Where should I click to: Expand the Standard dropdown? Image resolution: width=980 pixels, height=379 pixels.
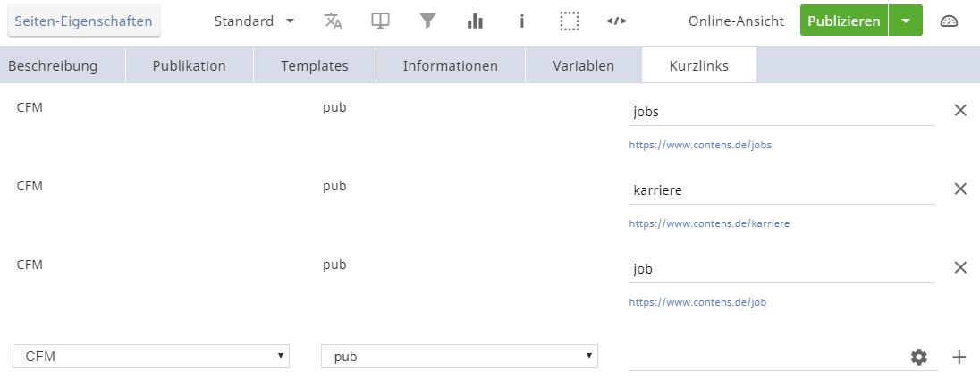coord(254,21)
